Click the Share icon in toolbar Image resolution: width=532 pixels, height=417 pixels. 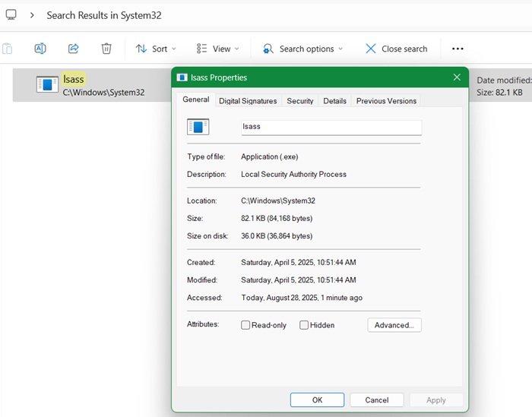pyautogui.click(x=73, y=49)
